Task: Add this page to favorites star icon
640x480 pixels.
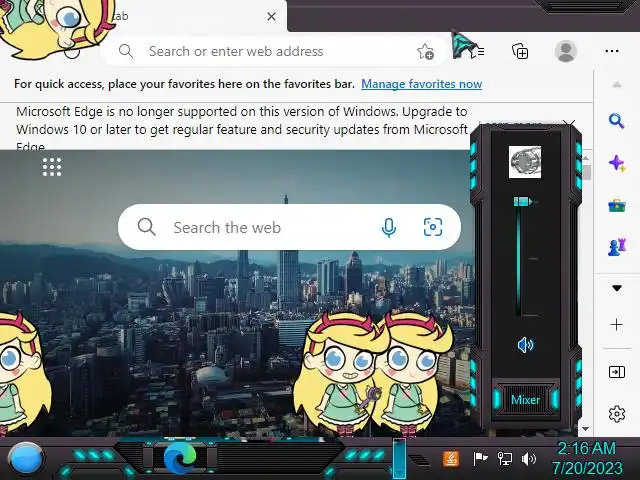Action: tap(425, 51)
